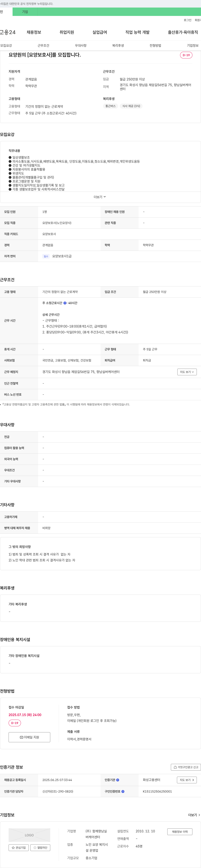Click the 인증기관 담당자 신선자(031-290-0820)

tap(58, 791)
